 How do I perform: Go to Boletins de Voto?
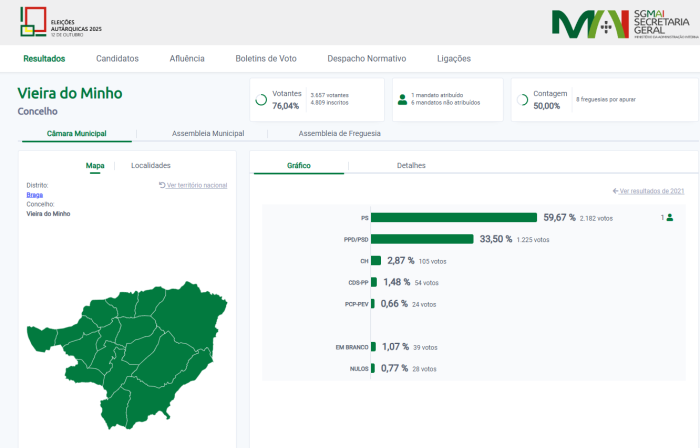[x=265, y=59]
